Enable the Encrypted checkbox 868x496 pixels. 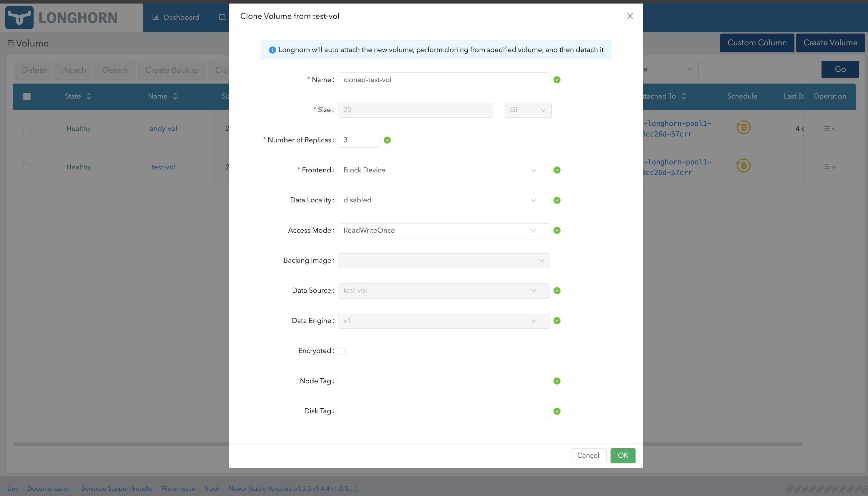(x=342, y=351)
